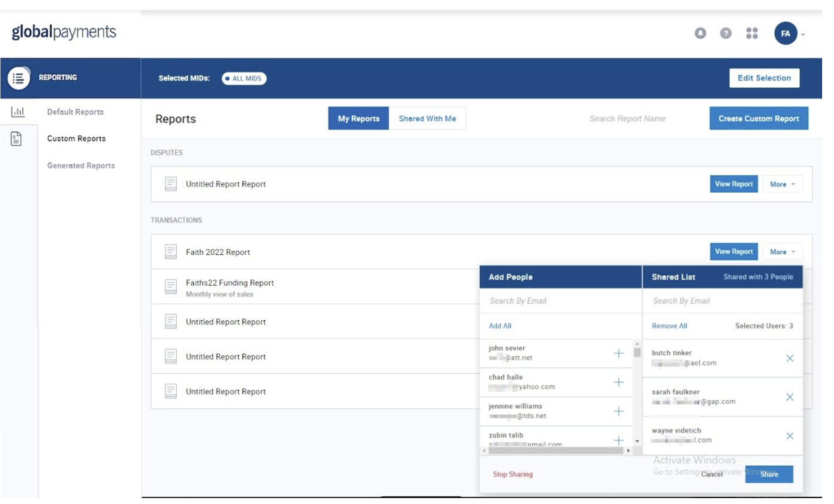This screenshot has height=504, width=834.
Task: Click the Reporting list menu icon
Action: (18, 78)
